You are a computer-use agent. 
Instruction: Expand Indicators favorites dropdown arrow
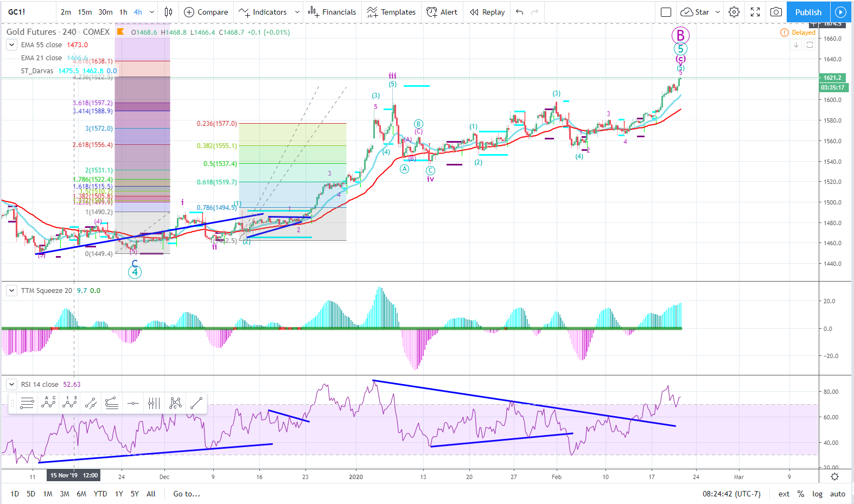pos(297,12)
